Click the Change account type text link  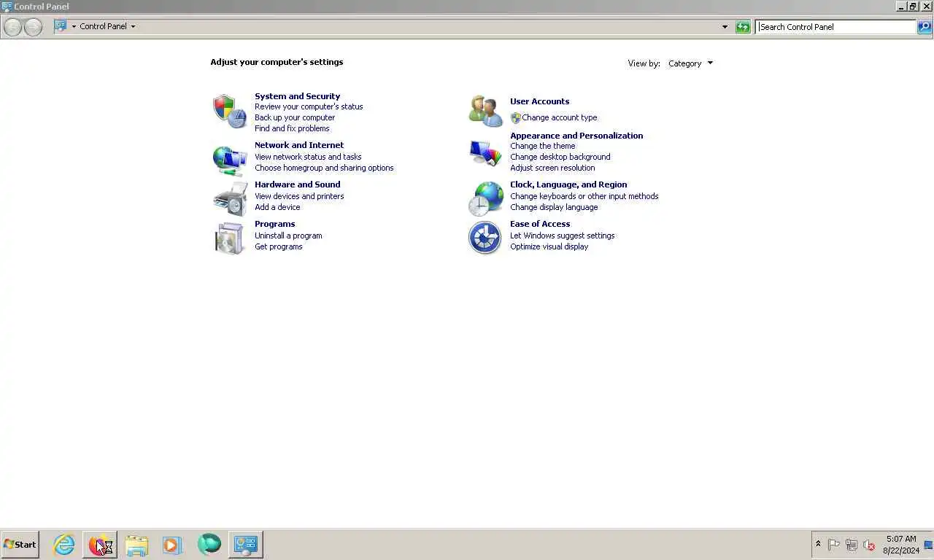pos(559,117)
